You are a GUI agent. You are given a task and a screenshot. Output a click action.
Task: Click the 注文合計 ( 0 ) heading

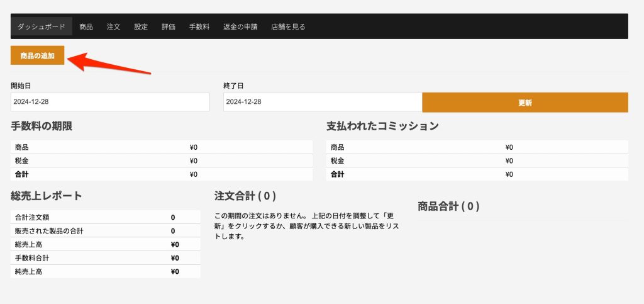pos(245,196)
